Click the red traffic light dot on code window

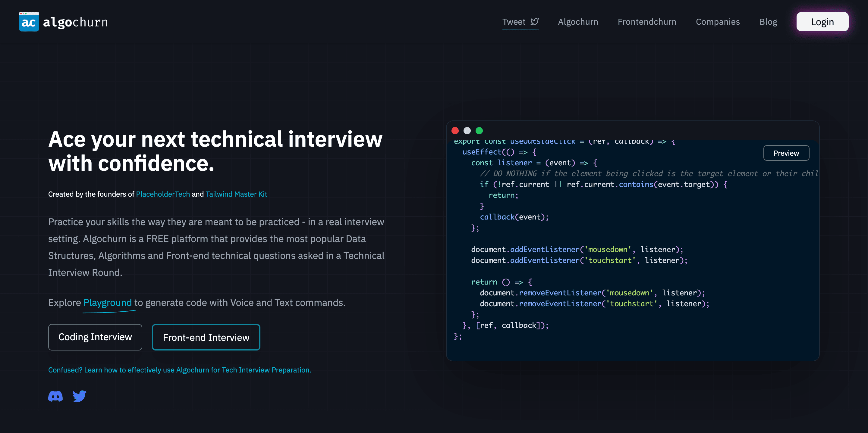[456, 130]
